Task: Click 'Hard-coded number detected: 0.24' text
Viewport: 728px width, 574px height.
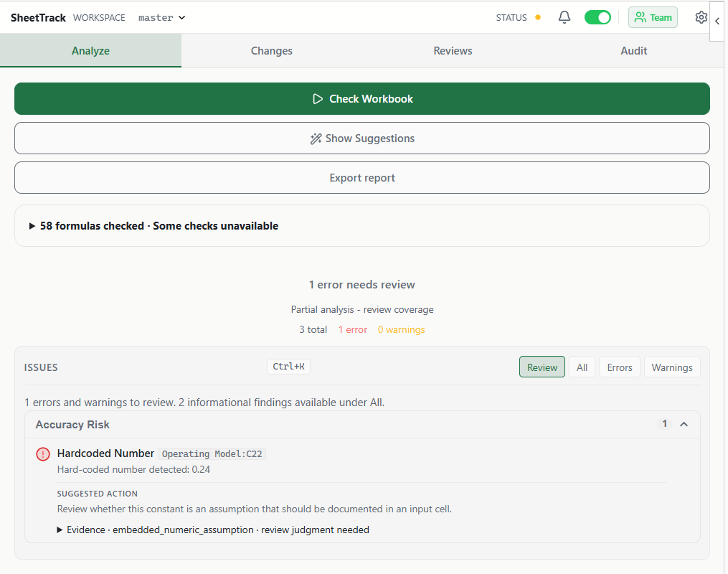Action: pos(133,469)
